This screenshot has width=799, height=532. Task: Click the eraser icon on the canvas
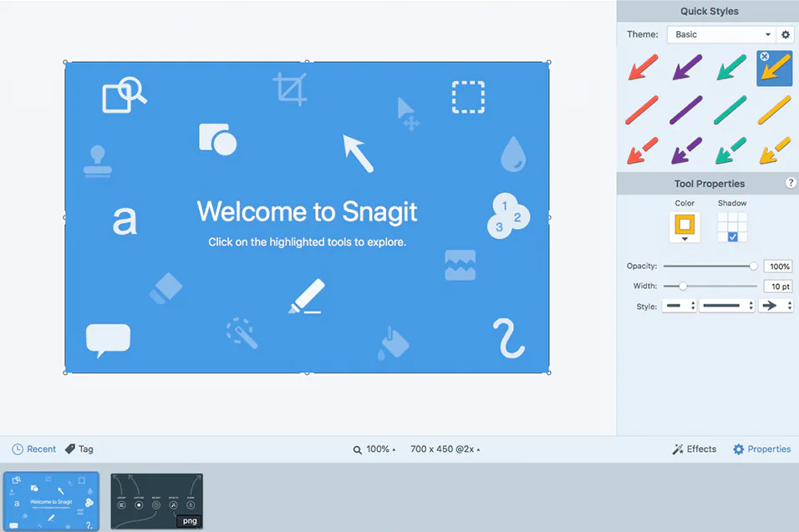tap(167, 287)
